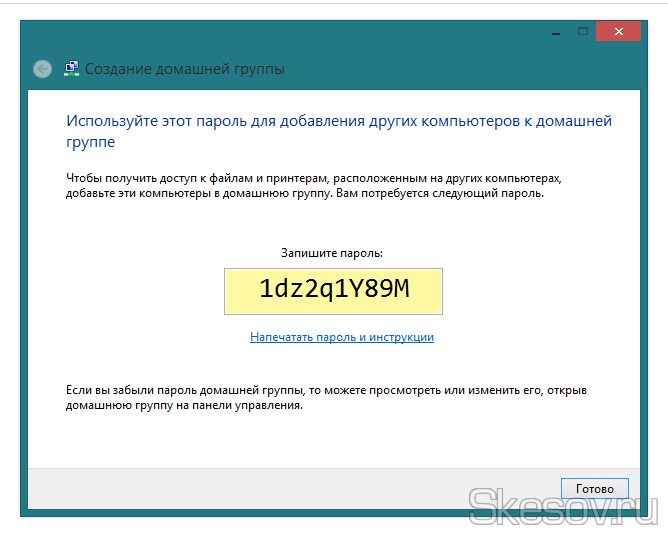Click the blue heading starting with 'Используйте'
668x537 pixels.
pyautogui.click(x=338, y=121)
